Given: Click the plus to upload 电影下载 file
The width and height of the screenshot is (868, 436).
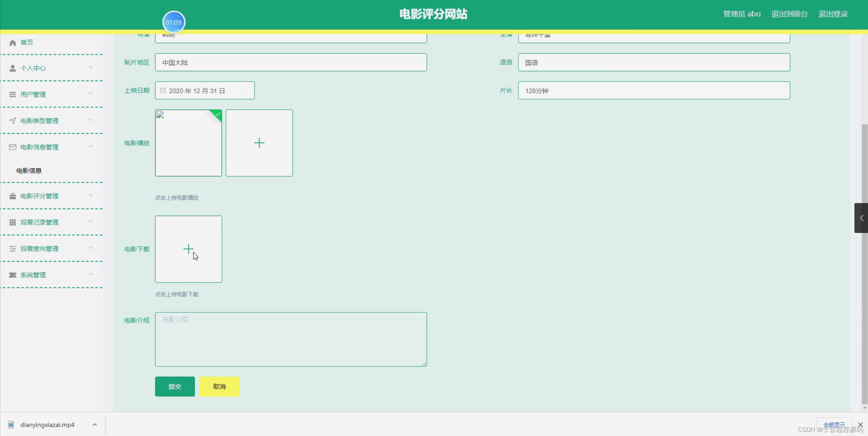Looking at the screenshot, I should (x=188, y=249).
